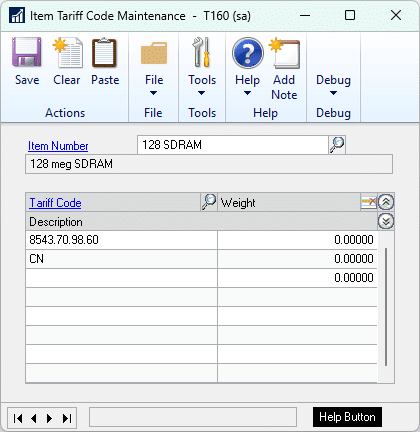Open the Tariff Code lookup magnifier
Viewport: 420px width, 432px height.
(209, 202)
